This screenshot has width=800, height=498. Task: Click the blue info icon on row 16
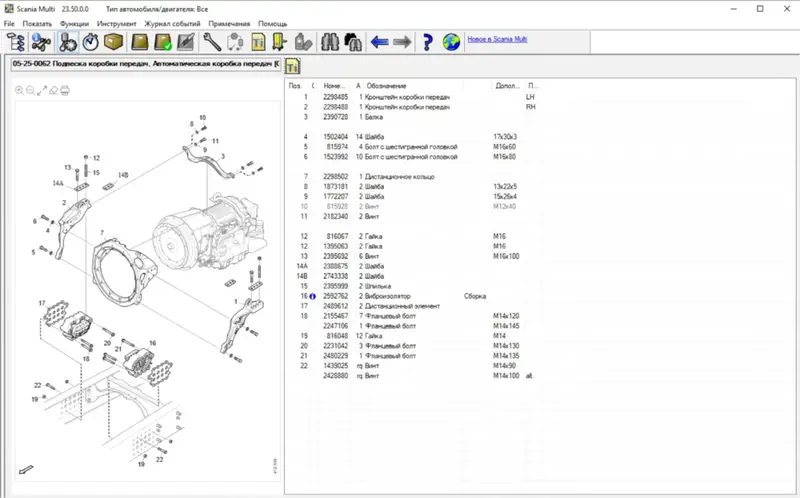coord(312,296)
